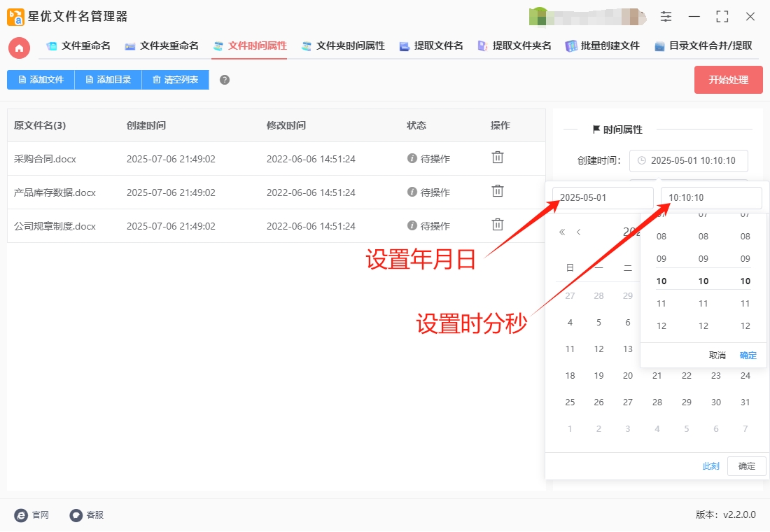The height and width of the screenshot is (532, 770).
Task: Click the app logo in title bar
Action: point(15,17)
